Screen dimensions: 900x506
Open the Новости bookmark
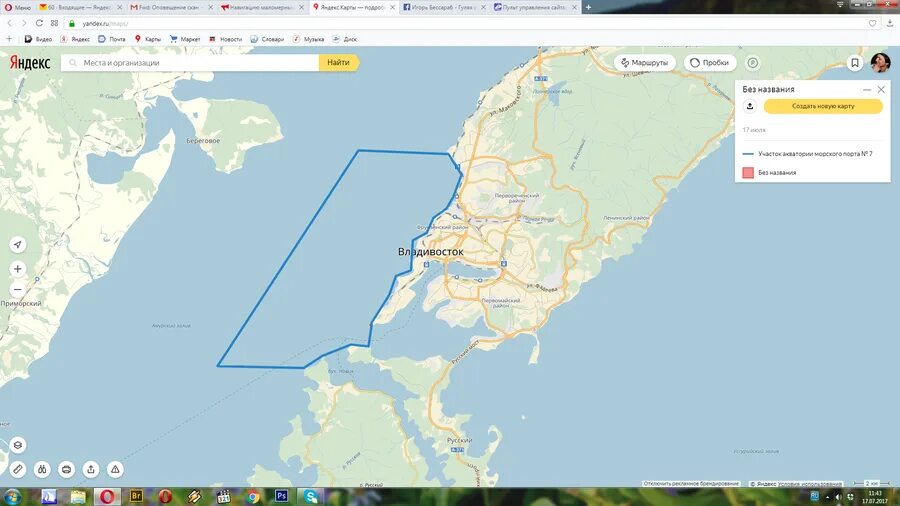tap(225, 39)
